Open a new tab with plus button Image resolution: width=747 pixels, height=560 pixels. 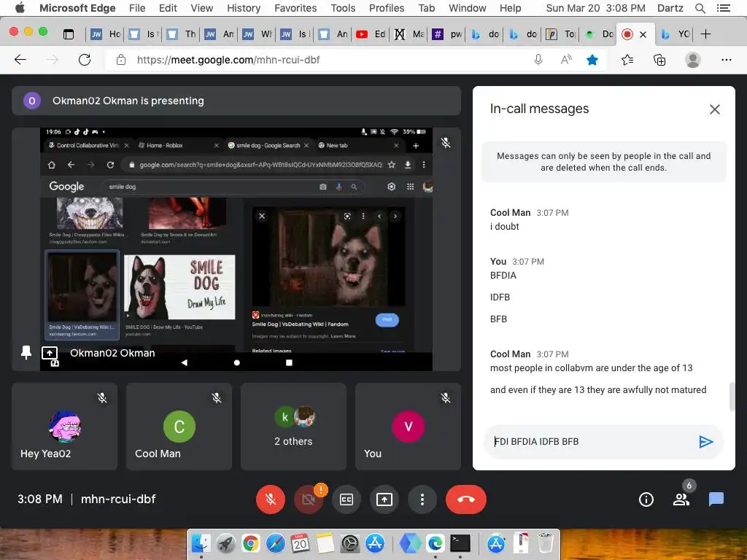[x=705, y=34]
